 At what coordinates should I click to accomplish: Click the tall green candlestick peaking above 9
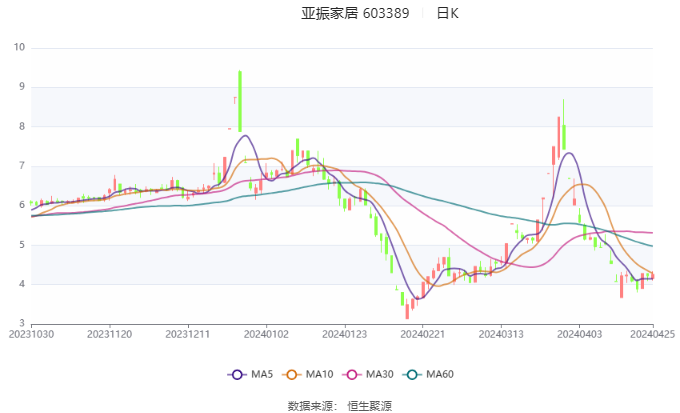pyautogui.click(x=240, y=101)
